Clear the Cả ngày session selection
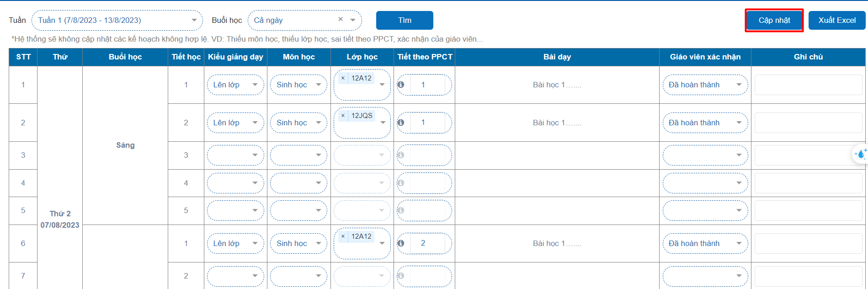The width and height of the screenshot is (868, 289). click(x=341, y=19)
